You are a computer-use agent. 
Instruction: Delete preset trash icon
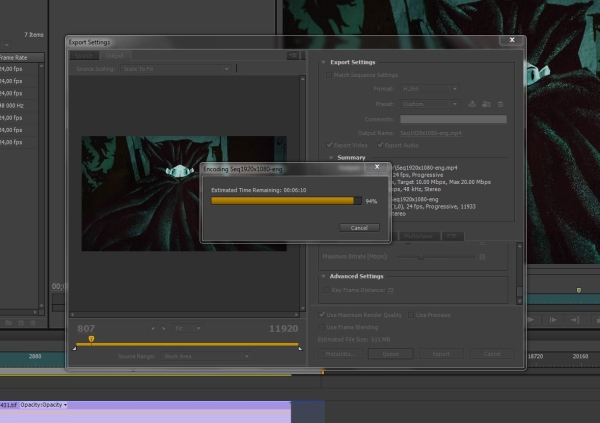pos(500,104)
